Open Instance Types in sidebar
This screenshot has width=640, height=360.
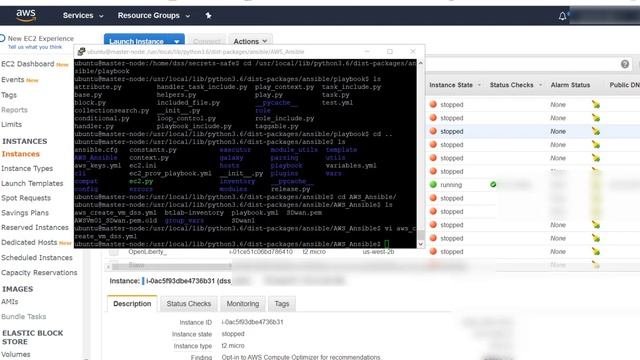27,169
